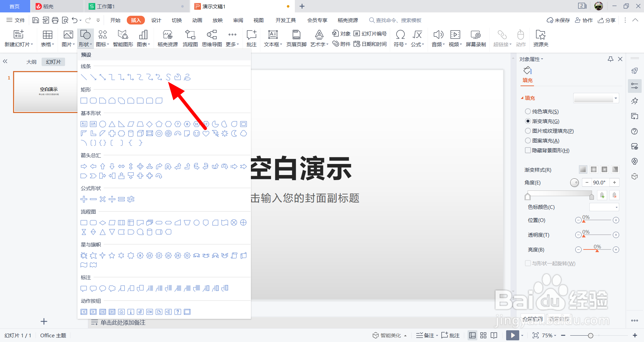Switch to normal view in status bar
Screen dimensions: 644x342
pyautogui.click(x=472, y=335)
